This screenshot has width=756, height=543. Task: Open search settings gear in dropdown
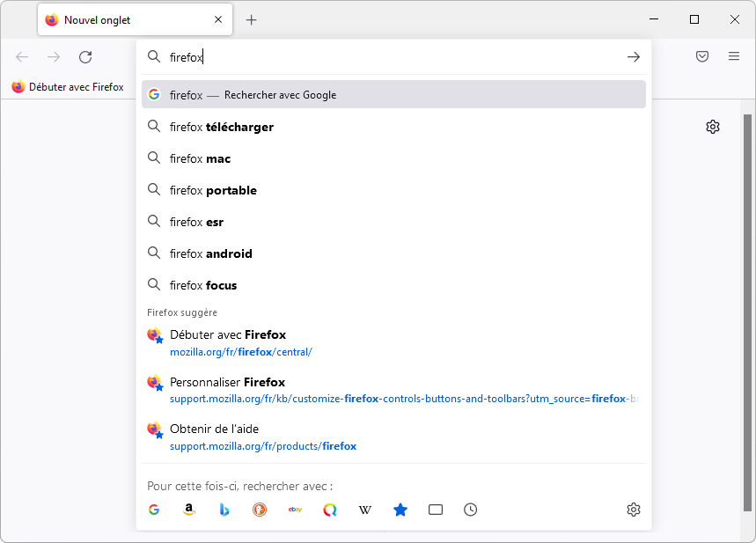[x=634, y=510]
